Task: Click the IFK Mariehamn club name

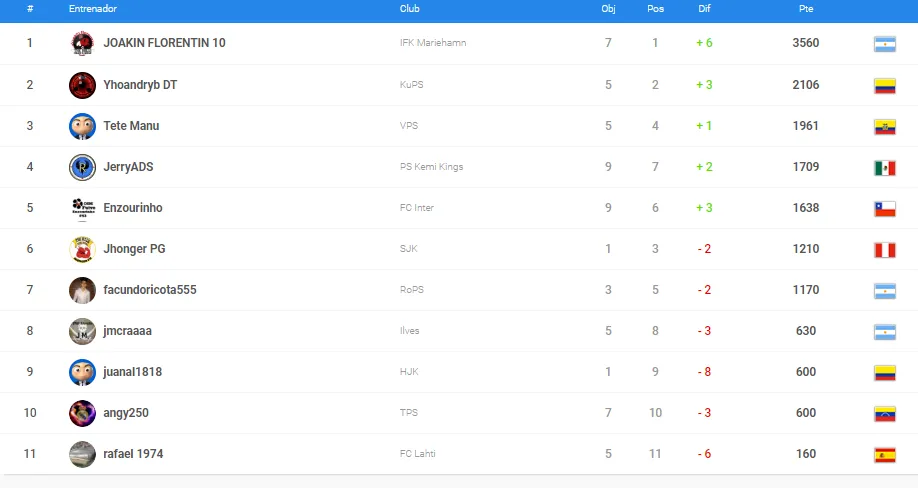Action: pos(433,43)
